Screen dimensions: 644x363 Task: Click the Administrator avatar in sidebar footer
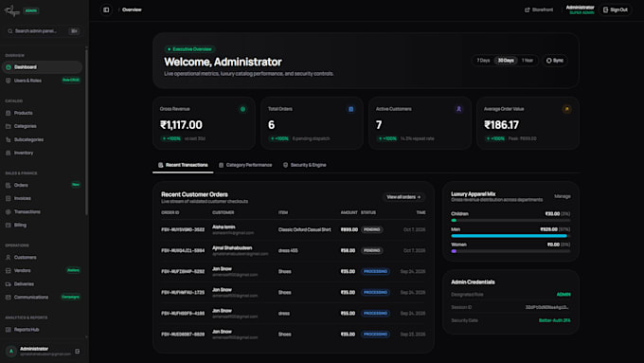pos(11,351)
